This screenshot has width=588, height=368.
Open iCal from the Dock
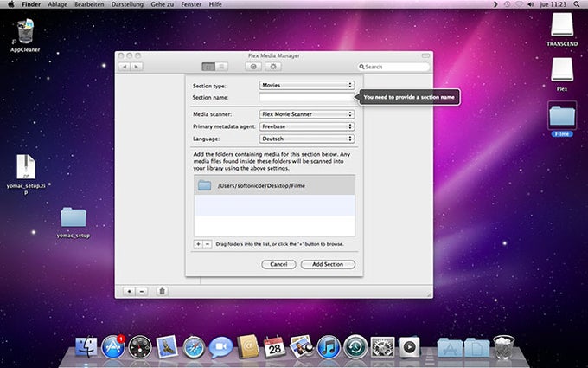tap(275, 346)
